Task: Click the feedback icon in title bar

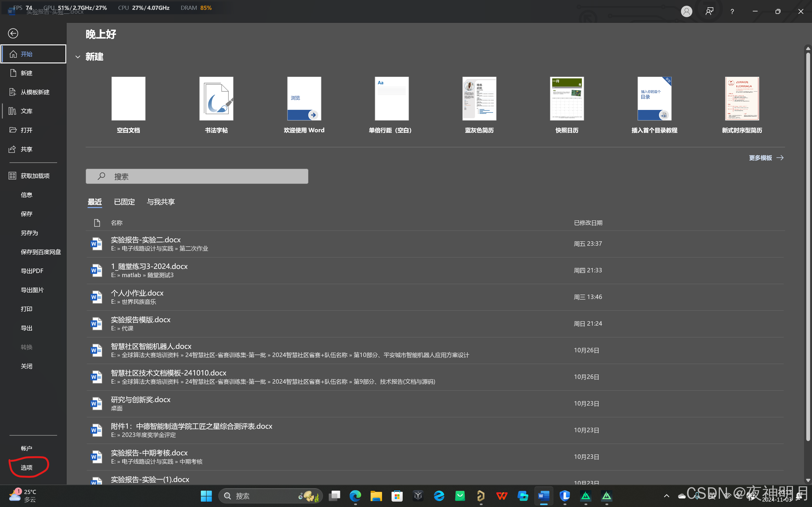Action: 709,11
